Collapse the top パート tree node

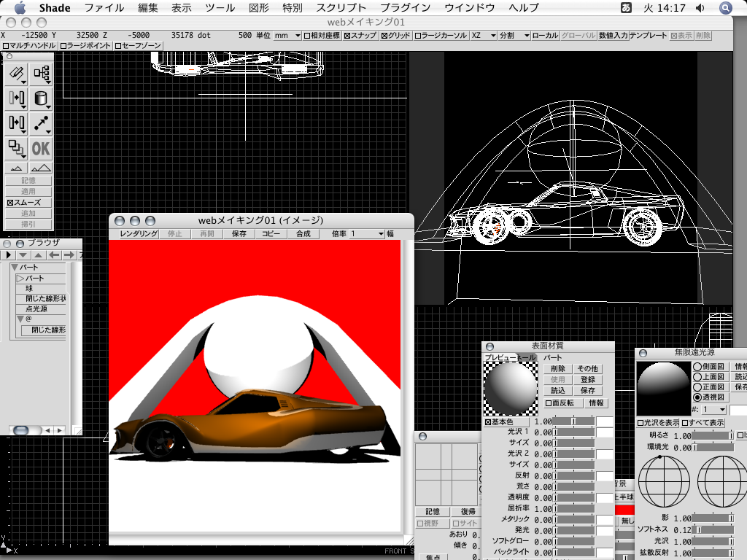click(x=14, y=268)
